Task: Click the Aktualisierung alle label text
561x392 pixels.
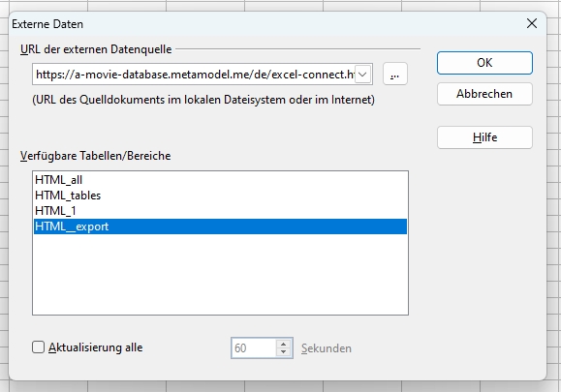Action: click(96, 347)
